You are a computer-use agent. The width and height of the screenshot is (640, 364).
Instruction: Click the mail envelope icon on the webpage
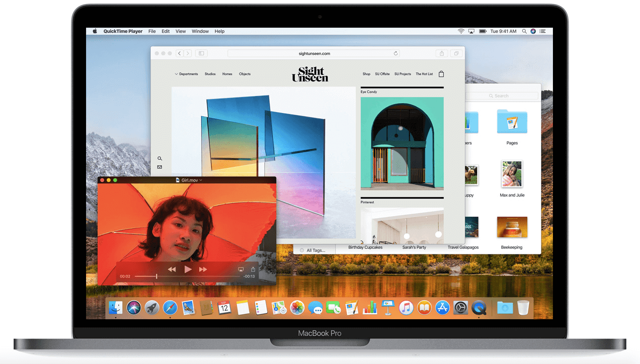(160, 167)
